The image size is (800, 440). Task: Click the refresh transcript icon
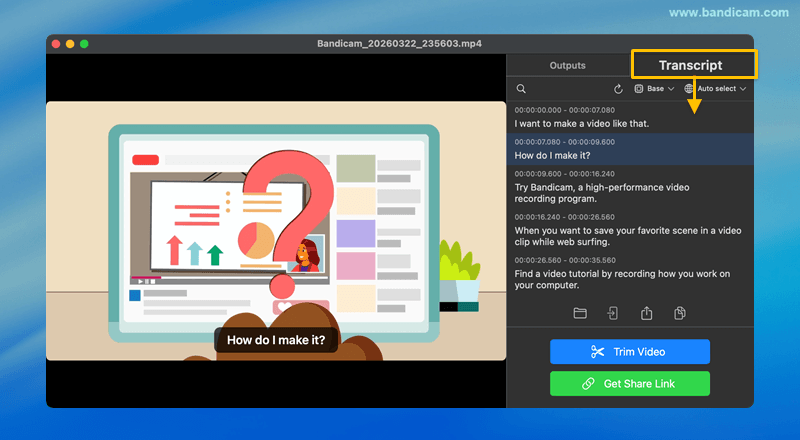[618, 89]
